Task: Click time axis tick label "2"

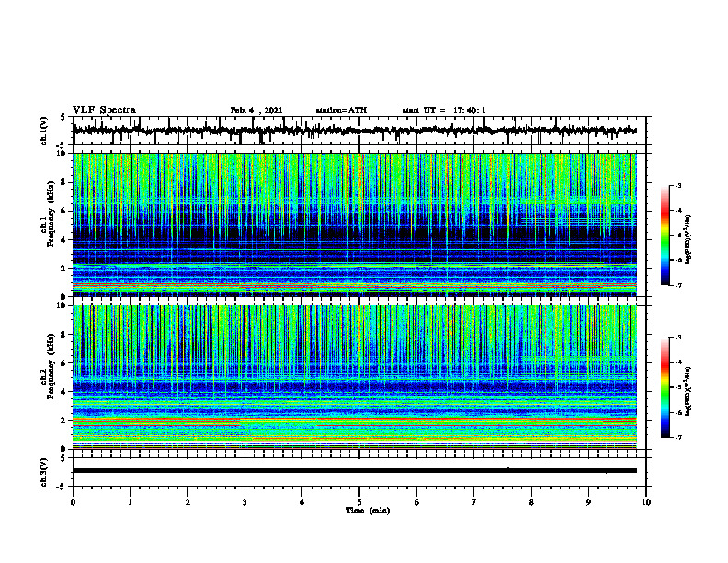Action: (188, 502)
